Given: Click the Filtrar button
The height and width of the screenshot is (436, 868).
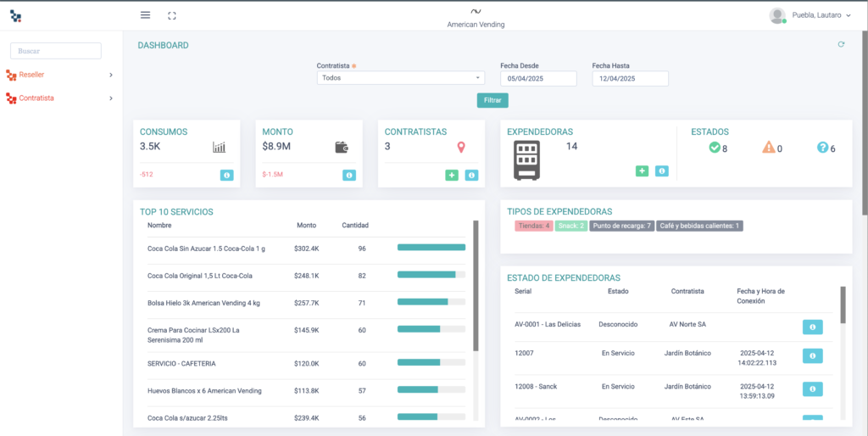Looking at the screenshot, I should point(492,100).
